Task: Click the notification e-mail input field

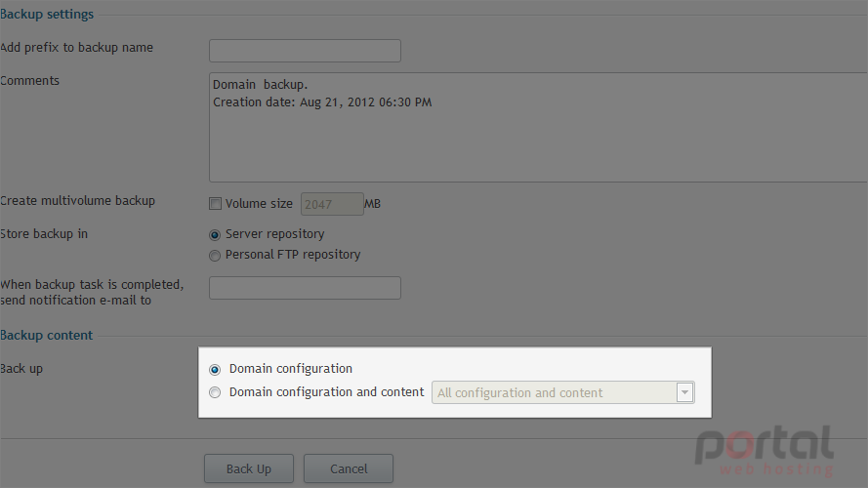Action: [305, 288]
